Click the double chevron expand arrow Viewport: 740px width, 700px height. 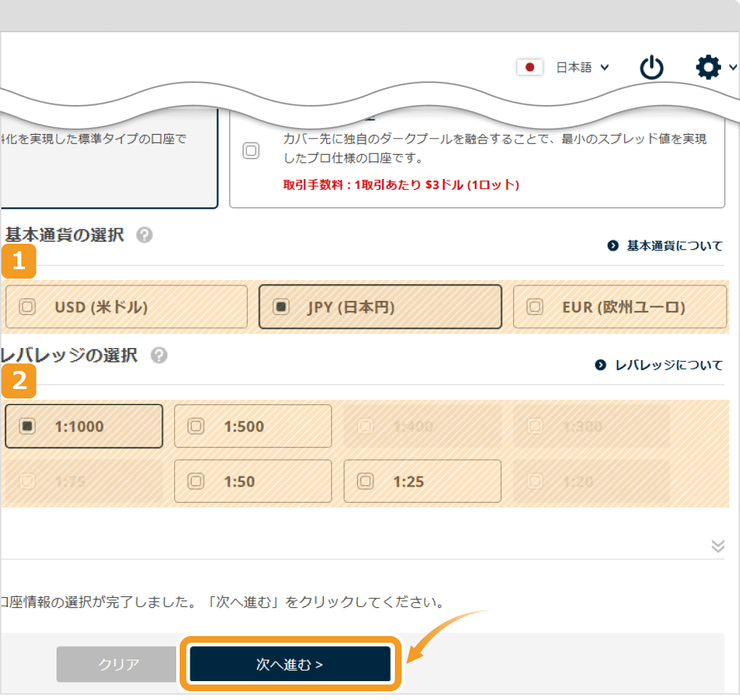718,546
